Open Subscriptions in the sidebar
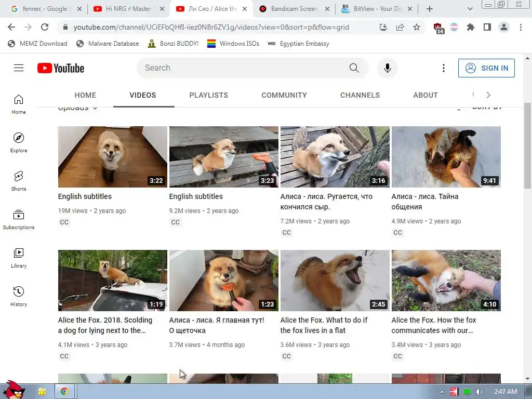Viewport: 532px width, 399px height. click(19, 220)
